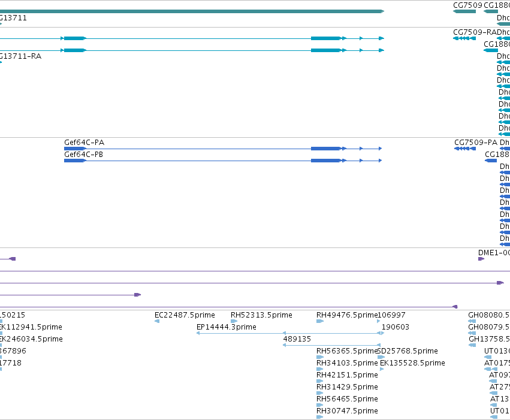Screen dimensions: 510x420
Task: Open the EK135528.5prime label
Action: pyautogui.click(x=412, y=363)
